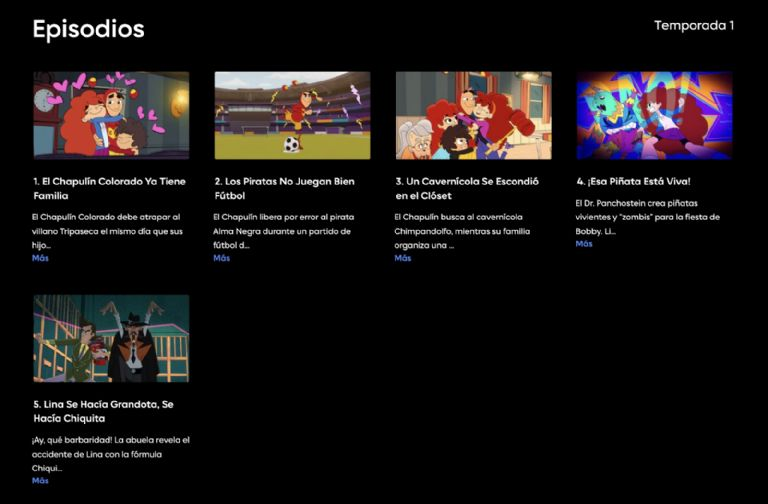Show more for Lina Se Hacía Grandota
The width and height of the screenshot is (768, 504).
(x=40, y=481)
